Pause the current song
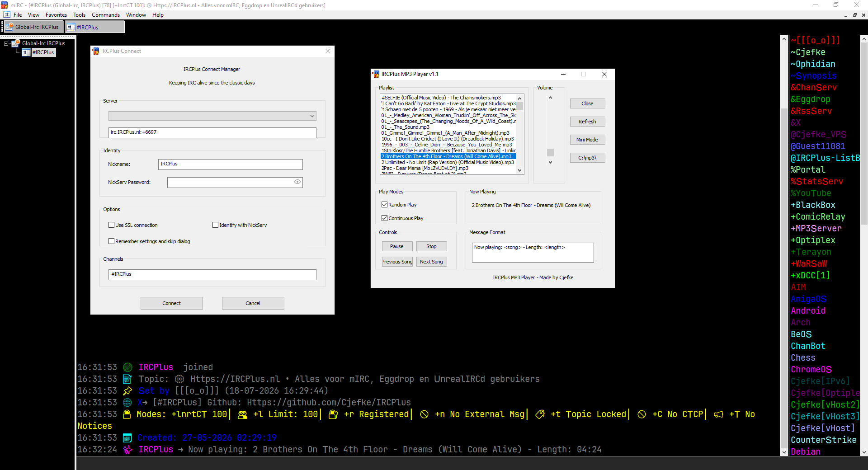The width and height of the screenshot is (868, 470). pyautogui.click(x=397, y=246)
